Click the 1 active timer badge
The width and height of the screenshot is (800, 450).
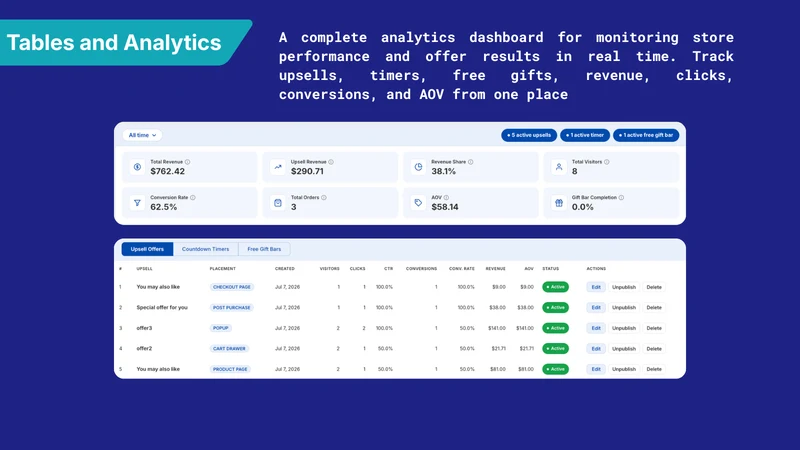(x=585, y=135)
